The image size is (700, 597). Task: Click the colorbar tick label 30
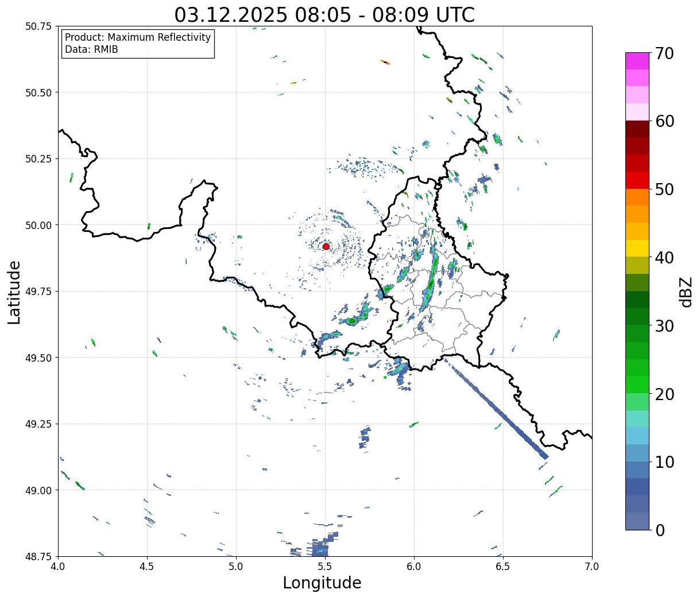(x=664, y=325)
